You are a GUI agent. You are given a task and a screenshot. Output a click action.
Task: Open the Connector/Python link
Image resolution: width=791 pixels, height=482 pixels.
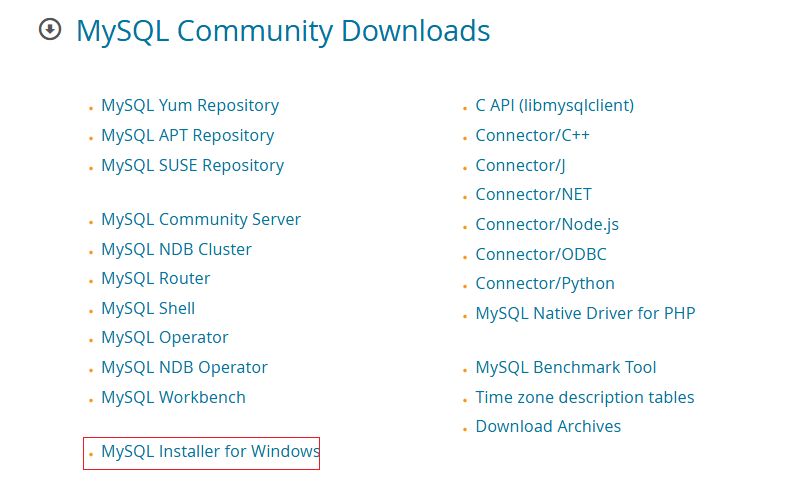545,284
